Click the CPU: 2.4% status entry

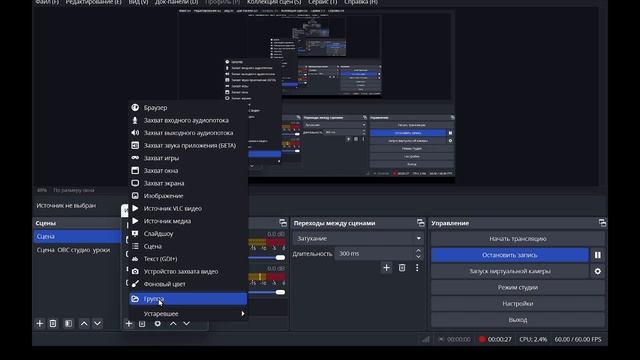pos(533,339)
